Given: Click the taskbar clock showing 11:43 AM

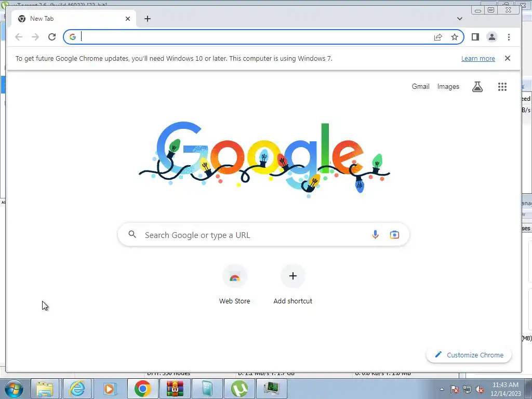Looking at the screenshot, I should [506, 389].
